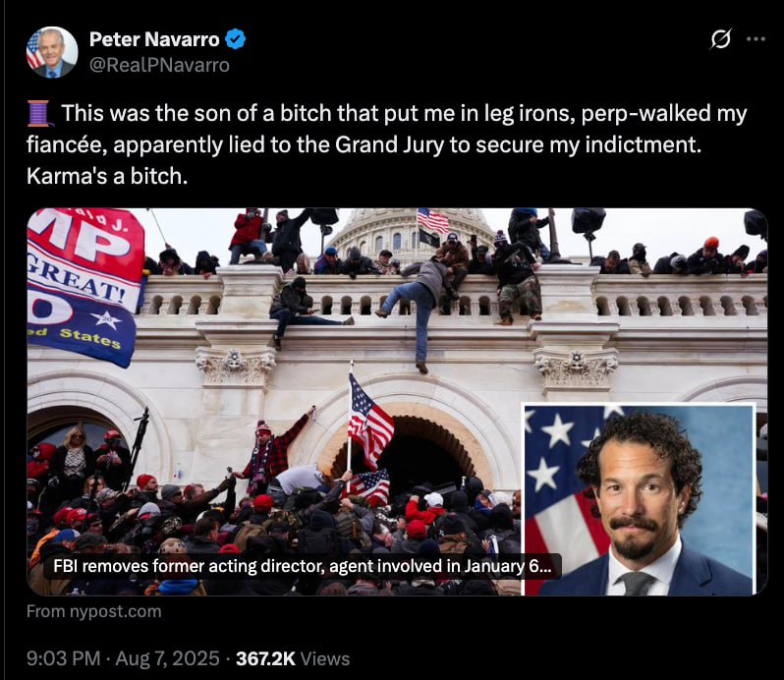This screenshot has height=680, width=784.
Task: Open the Capitol riot link card image
Action: (397, 402)
